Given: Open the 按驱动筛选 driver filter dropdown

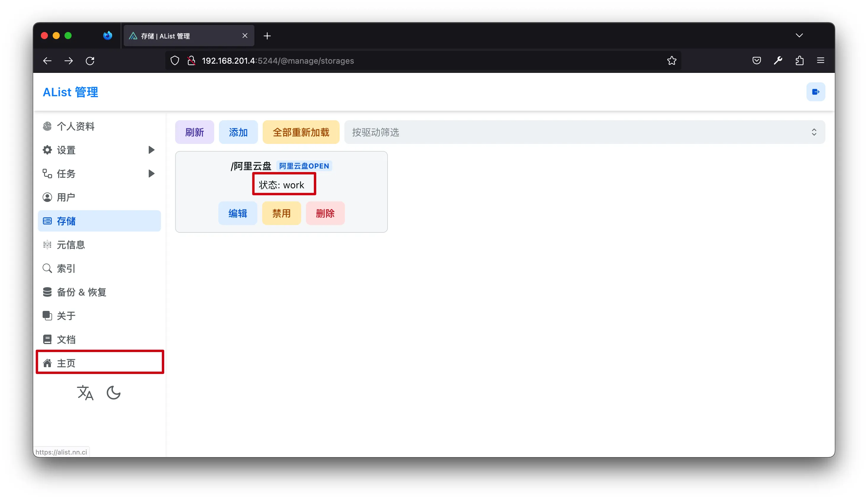Looking at the screenshot, I should pyautogui.click(x=584, y=132).
